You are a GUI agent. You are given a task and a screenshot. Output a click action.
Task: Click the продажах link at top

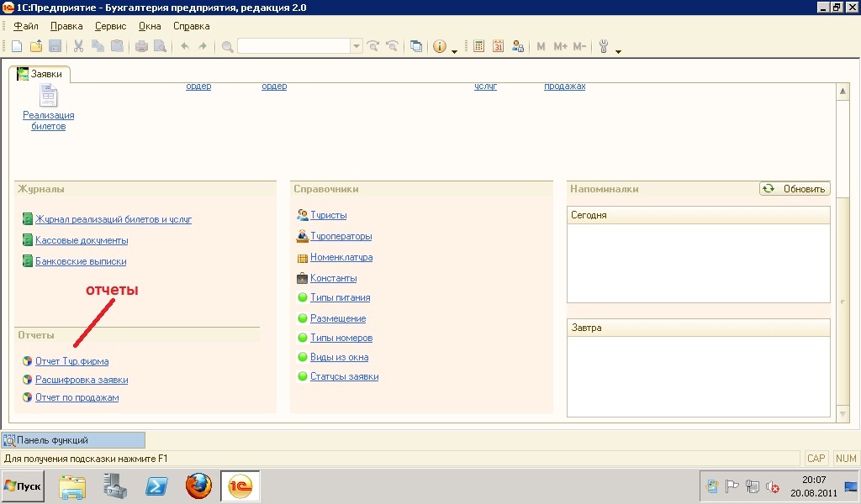click(564, 87)
